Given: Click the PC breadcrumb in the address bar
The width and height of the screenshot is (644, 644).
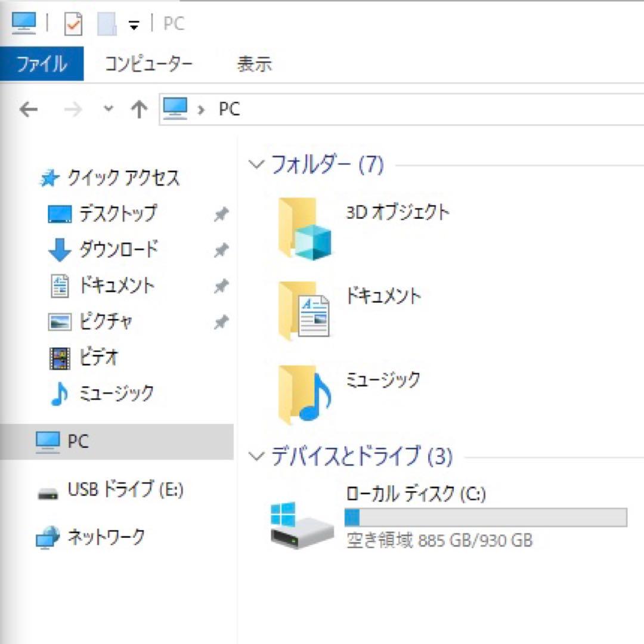Looking at the screenshot, I should click(x=230, y=109).
